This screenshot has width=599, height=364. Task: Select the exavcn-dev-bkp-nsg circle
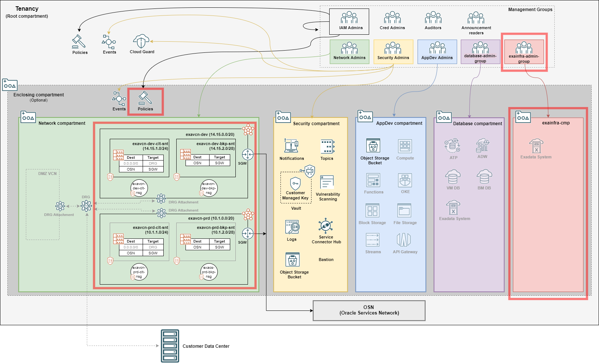pos(209,188)
